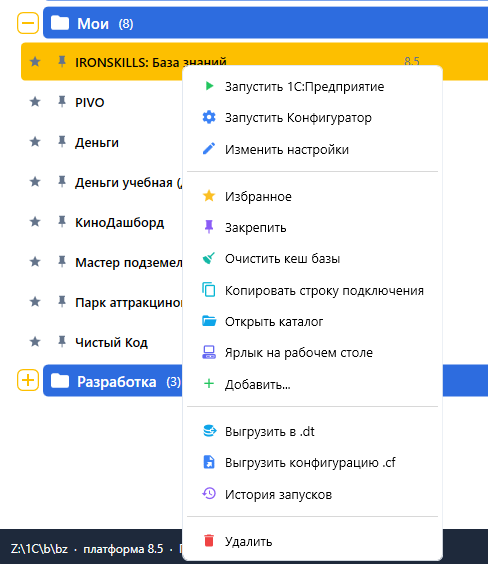Toggle favorite star for PIVO base
Viewport: 488px width, 564px height.
[x=35, y=102]
